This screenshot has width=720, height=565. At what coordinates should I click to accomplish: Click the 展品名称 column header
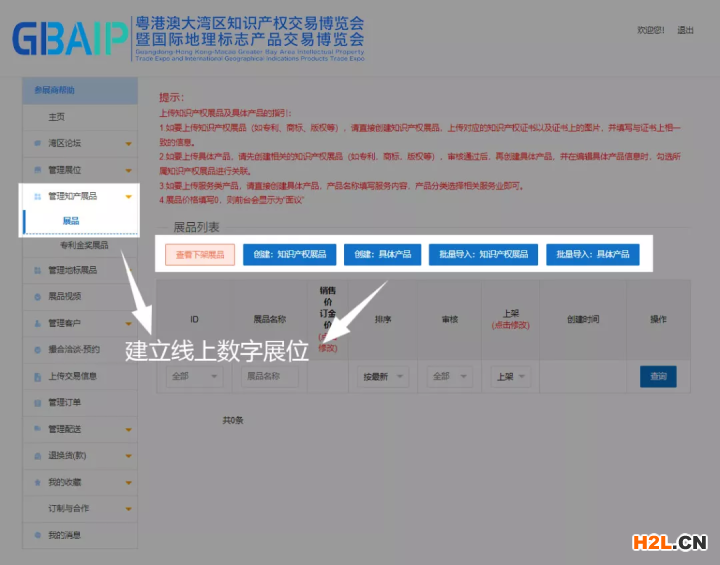pos(270,319)
